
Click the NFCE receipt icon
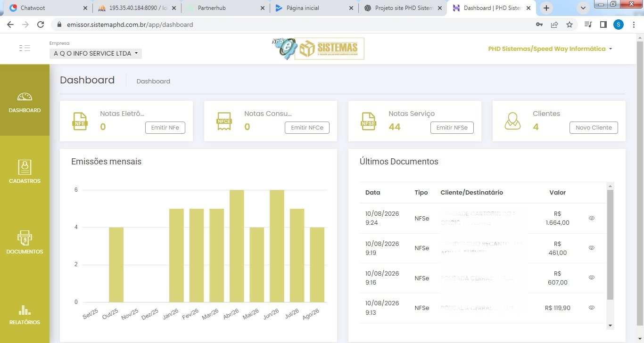pyautogui.click(x=224, y=121)
